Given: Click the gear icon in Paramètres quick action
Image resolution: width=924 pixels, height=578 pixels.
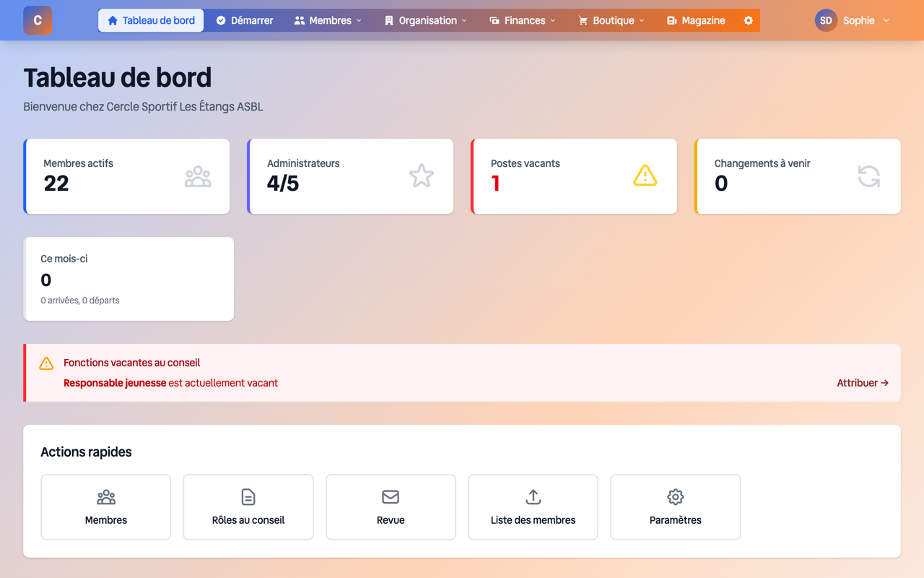Looking at the screenshot, I should [676, 497].
